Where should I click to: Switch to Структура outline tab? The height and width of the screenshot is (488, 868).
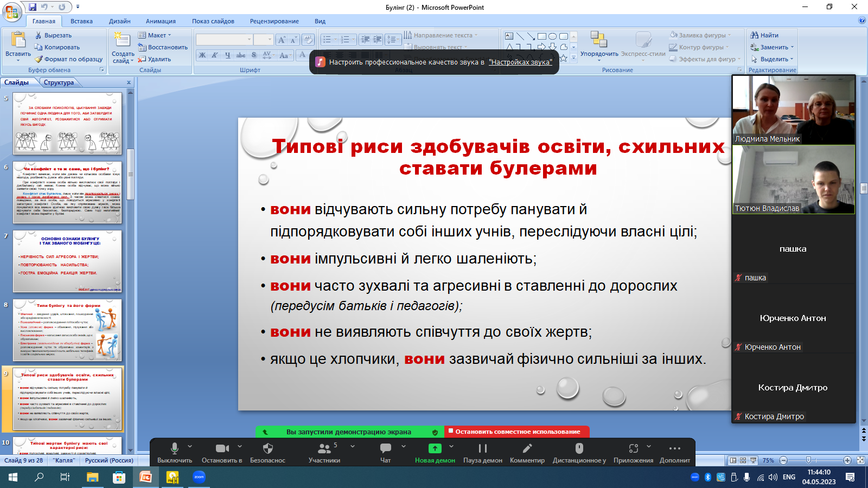[59, 82]
